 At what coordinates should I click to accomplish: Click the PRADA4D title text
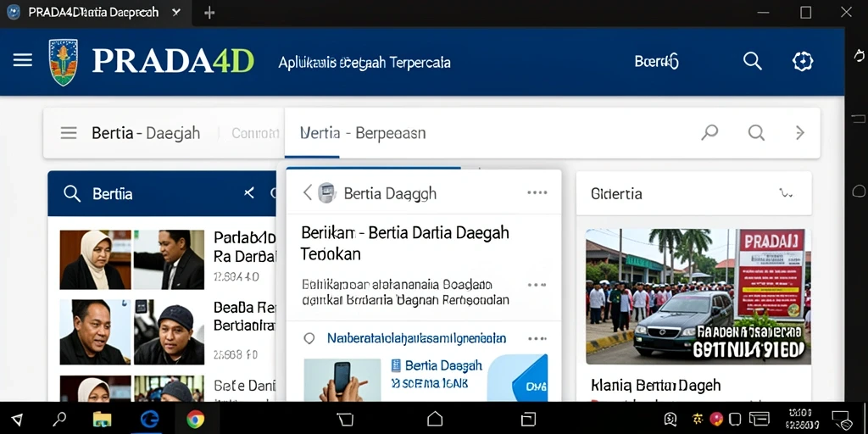tap(173, 61)
